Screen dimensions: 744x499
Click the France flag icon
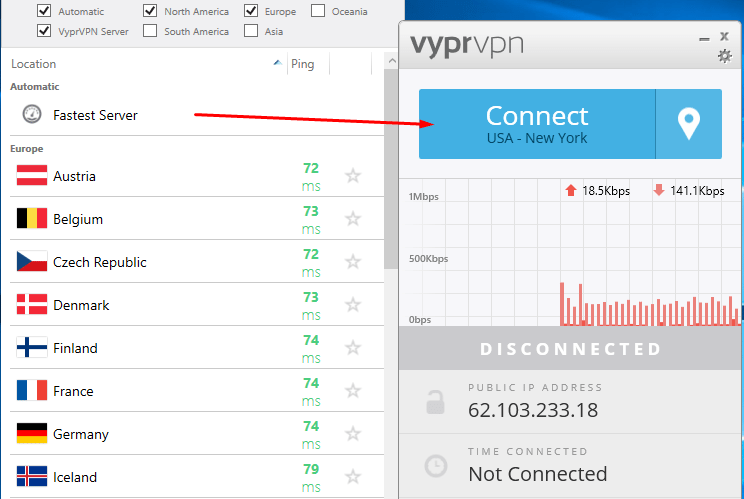(x=32, y=390)
